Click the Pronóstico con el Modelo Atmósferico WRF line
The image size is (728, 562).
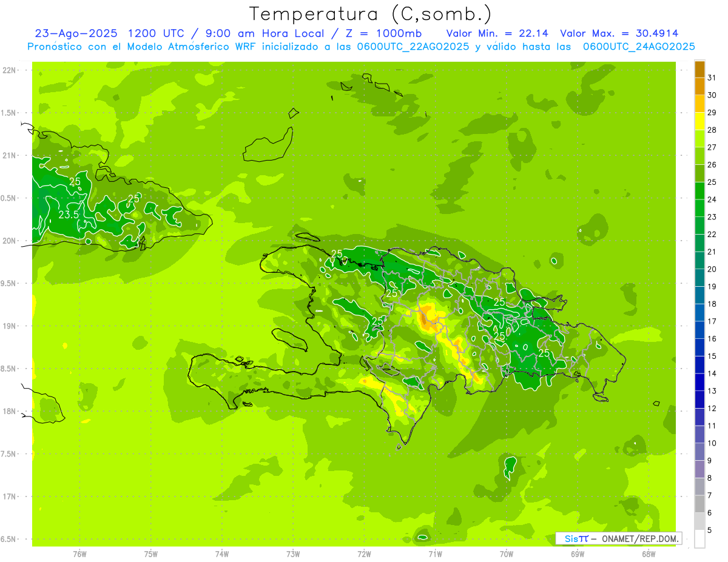[x=361, y=47]
